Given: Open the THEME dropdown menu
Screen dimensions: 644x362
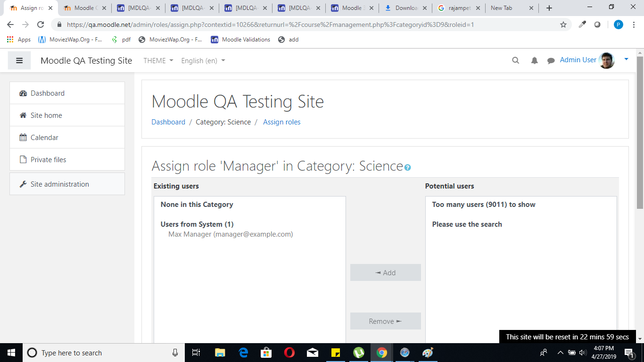Looking at the screenshot, I should pos(158,60).
